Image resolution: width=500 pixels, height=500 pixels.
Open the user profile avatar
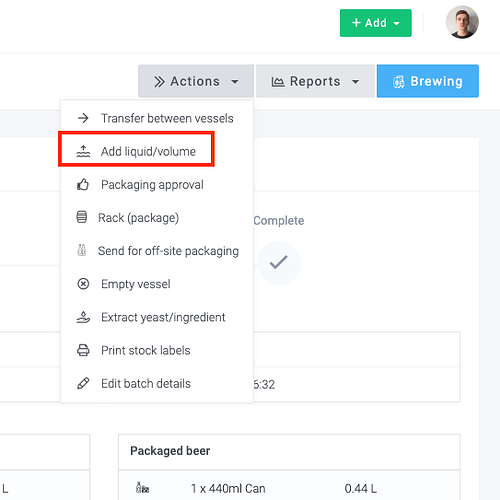(x=462, y=22)
